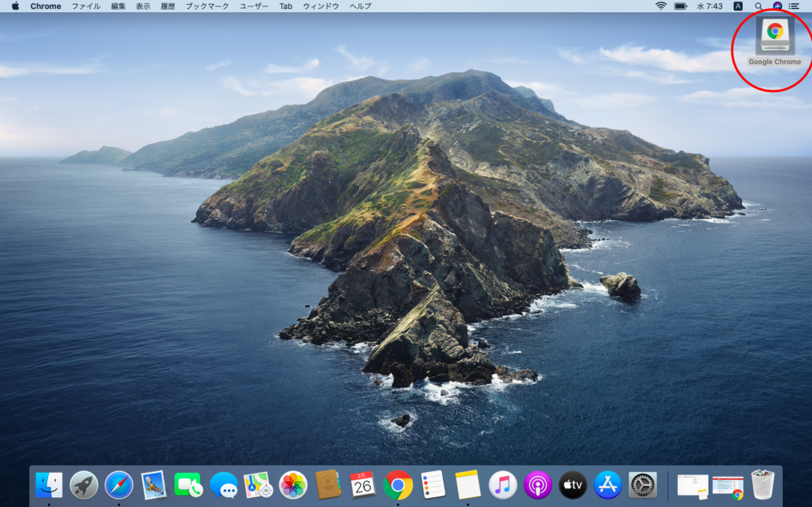This screenshot has width=812, height=507.
Task: Open the Calendar app showing 26
Action: click(x=363, y=485)
